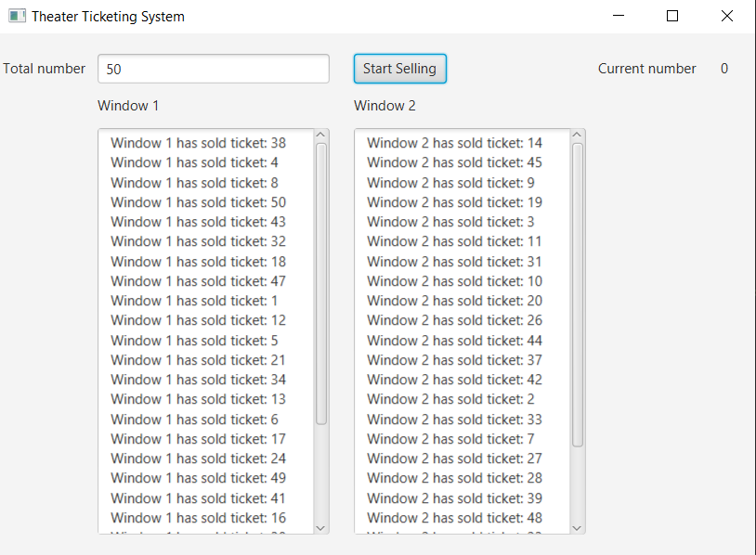Click Window 2 list scroll down arrow

point(577,528)
